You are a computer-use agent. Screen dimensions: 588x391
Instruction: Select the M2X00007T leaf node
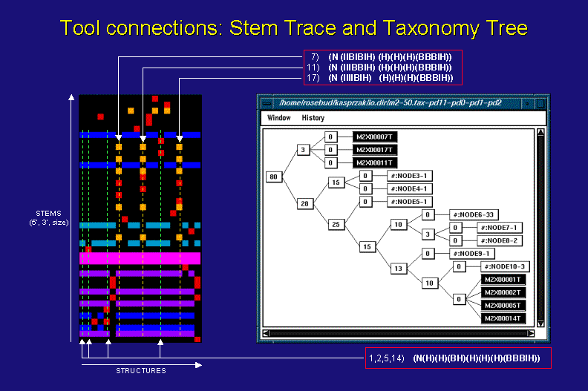tap(375, 137)
